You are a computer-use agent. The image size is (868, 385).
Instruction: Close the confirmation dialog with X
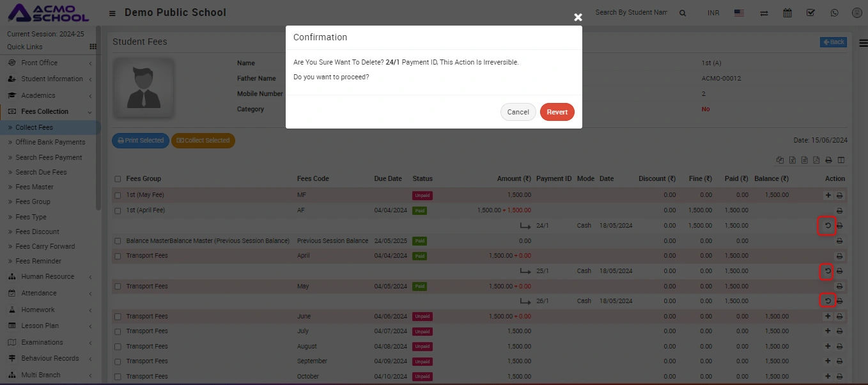[x=578, y=17]
